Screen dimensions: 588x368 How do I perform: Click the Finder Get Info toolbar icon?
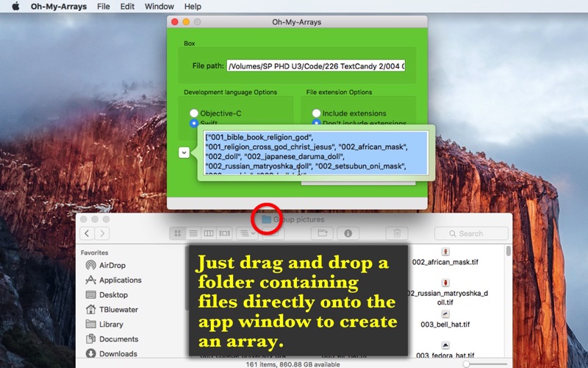pyautogui.click(x=348, y=233)
